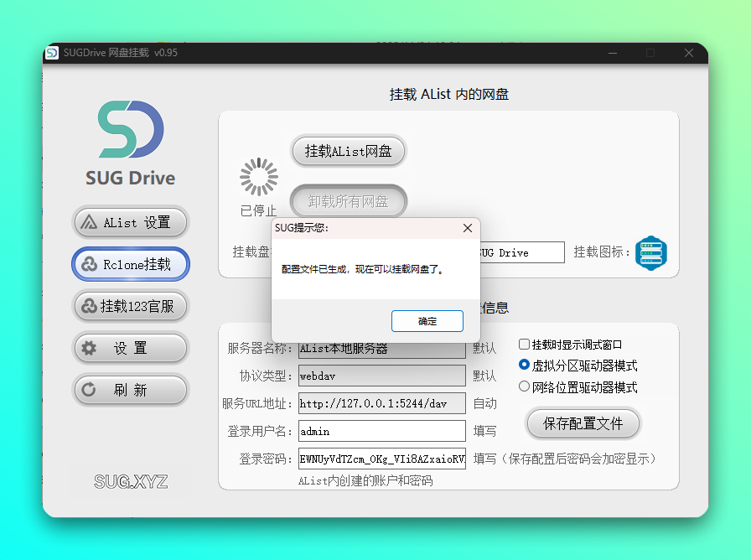This screenshot has width=751, height=560.
Task: Confirm the dialog with 确定
Action: coord(427,321)
